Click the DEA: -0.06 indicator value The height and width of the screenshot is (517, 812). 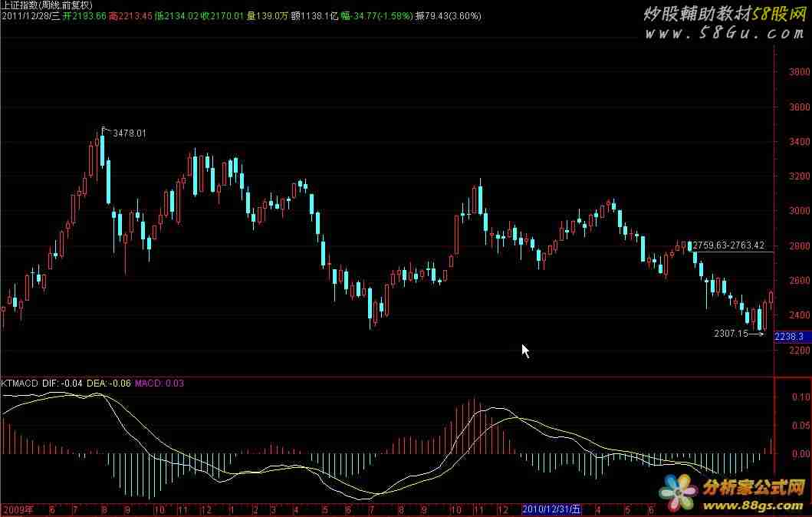click(x=109, y=384)
